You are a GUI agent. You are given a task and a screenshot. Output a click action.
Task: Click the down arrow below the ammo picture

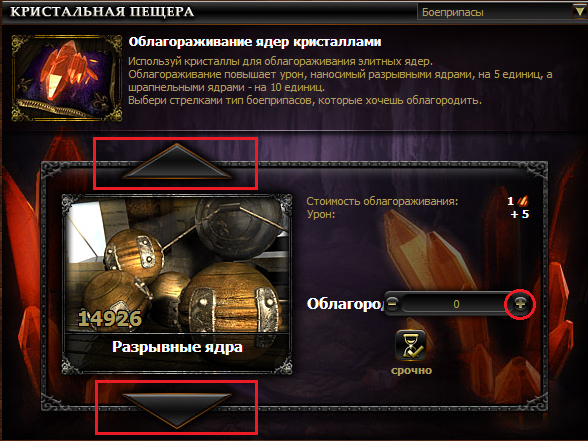[x=176, y=411]
